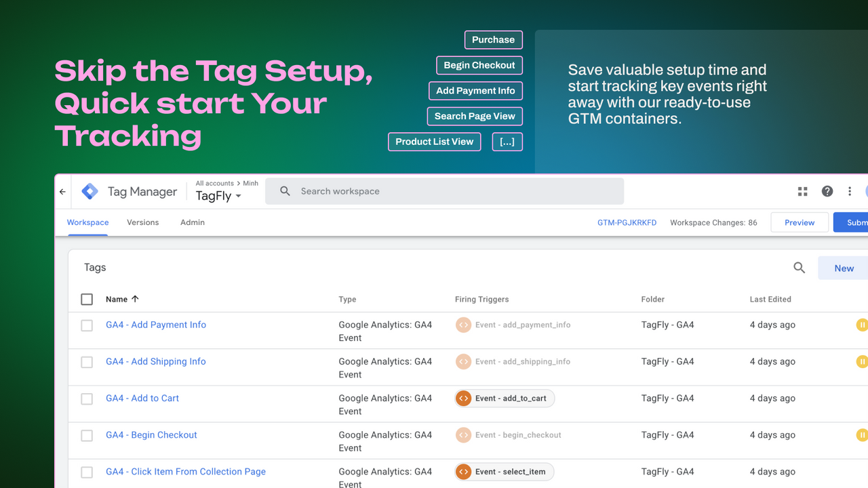This screenshot has width=868, height=488.
Task: Open the GA4 - Add Payment Info tag
Action: click(156, 325)
